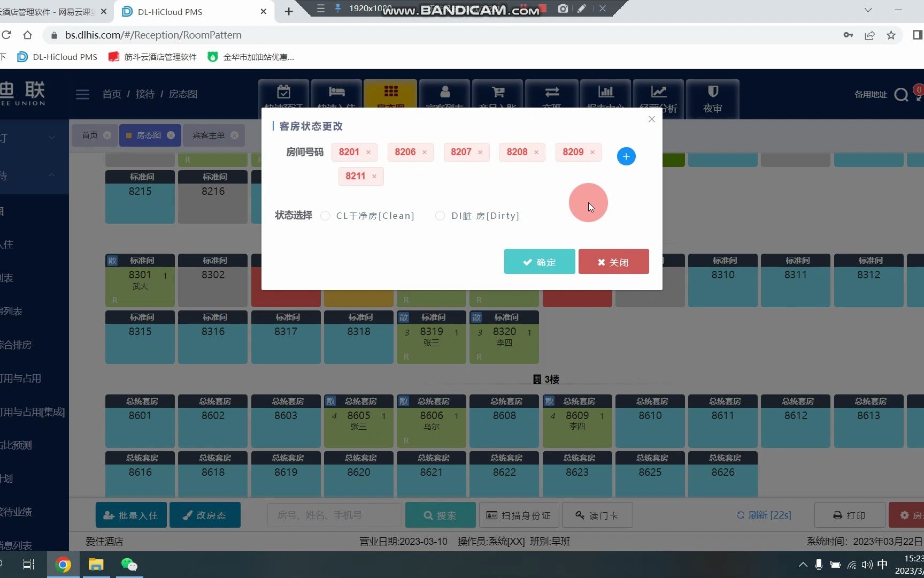Click the search magnifier in header

point(901,95)
